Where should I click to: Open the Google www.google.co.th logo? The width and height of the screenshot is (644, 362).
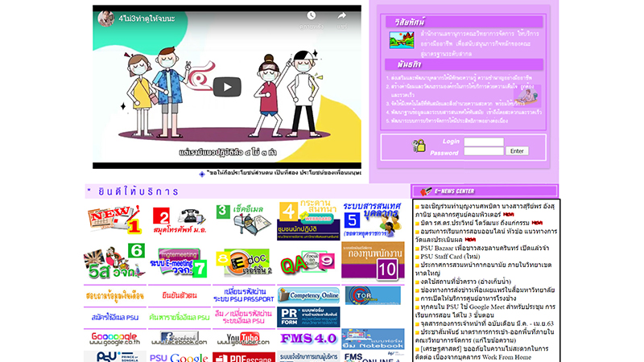click(x=115, y=339)
